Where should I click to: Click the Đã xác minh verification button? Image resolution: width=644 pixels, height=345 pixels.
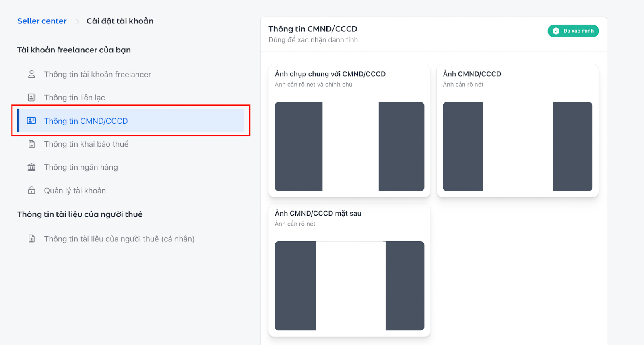point(573,31)
